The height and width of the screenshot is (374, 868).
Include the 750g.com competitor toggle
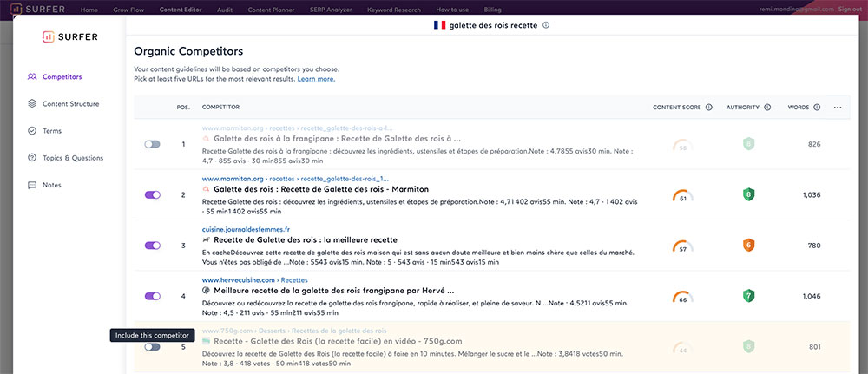pyautogui.click(x=152, y=347)
